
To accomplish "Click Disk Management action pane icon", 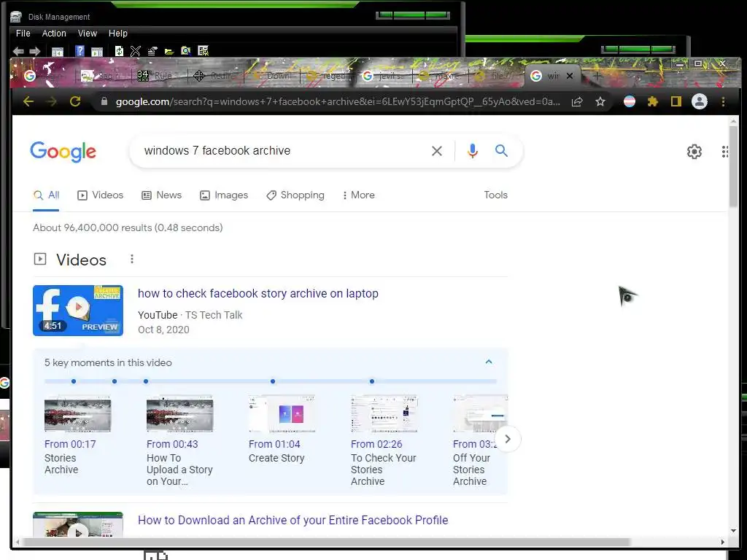I will (97, 52).
